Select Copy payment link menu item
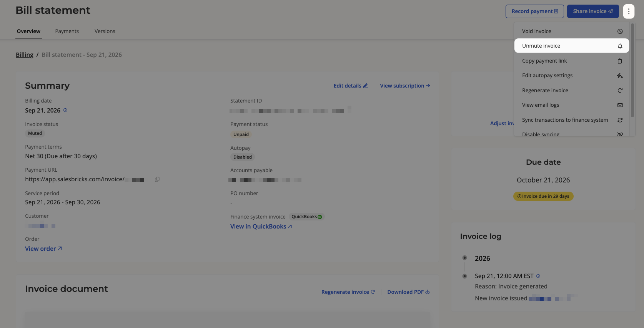This screenshot has height=328, width=644. click(572, 61)
